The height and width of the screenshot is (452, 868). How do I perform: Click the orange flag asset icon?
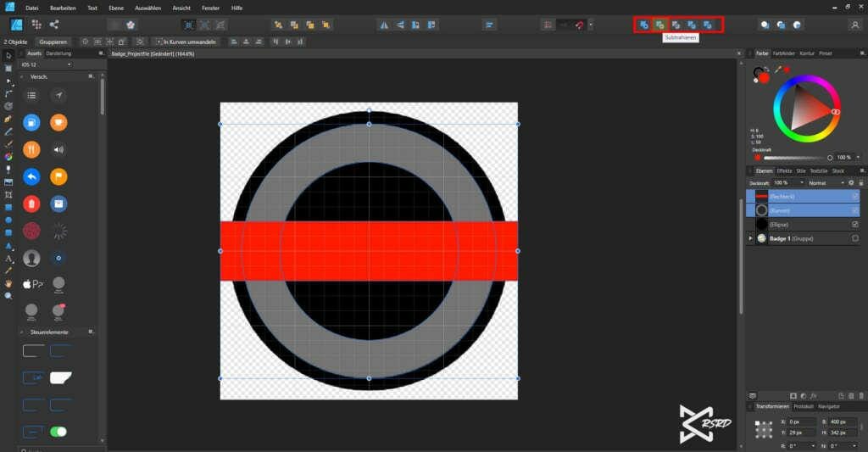click(x=58, y=176)
